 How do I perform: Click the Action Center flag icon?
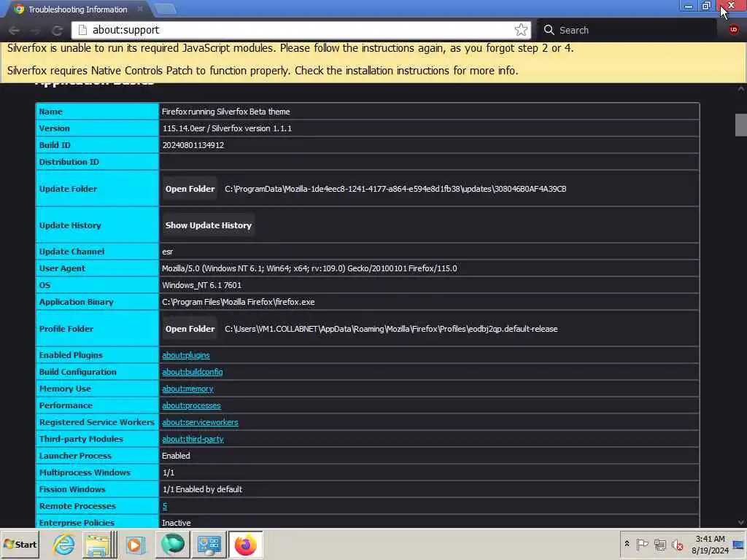(642, 544)
